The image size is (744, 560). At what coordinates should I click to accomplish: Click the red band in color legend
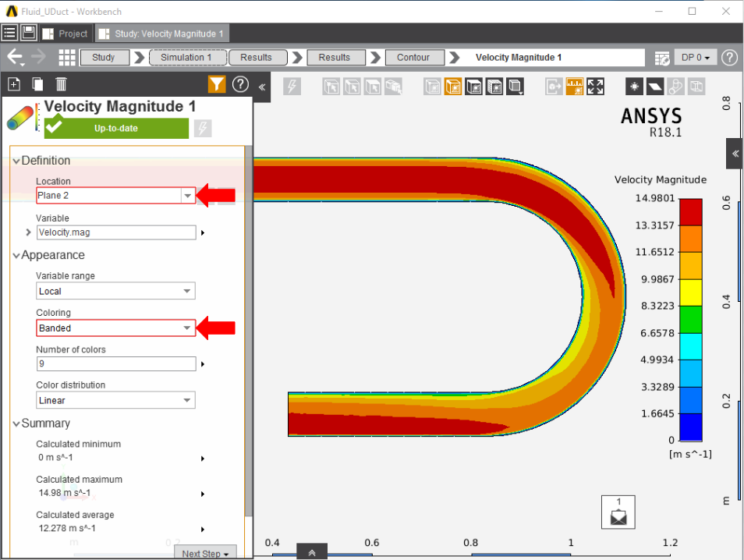tap(690, 212)
